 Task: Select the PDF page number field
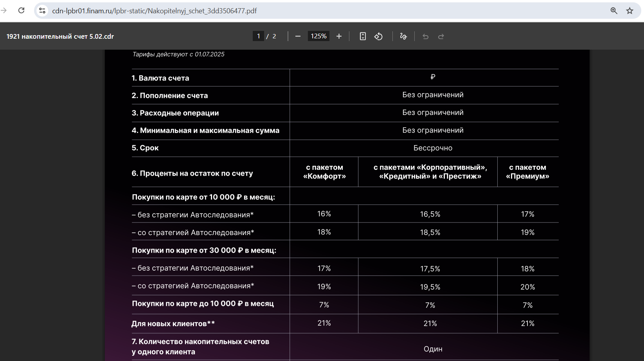tap(258, 36)
